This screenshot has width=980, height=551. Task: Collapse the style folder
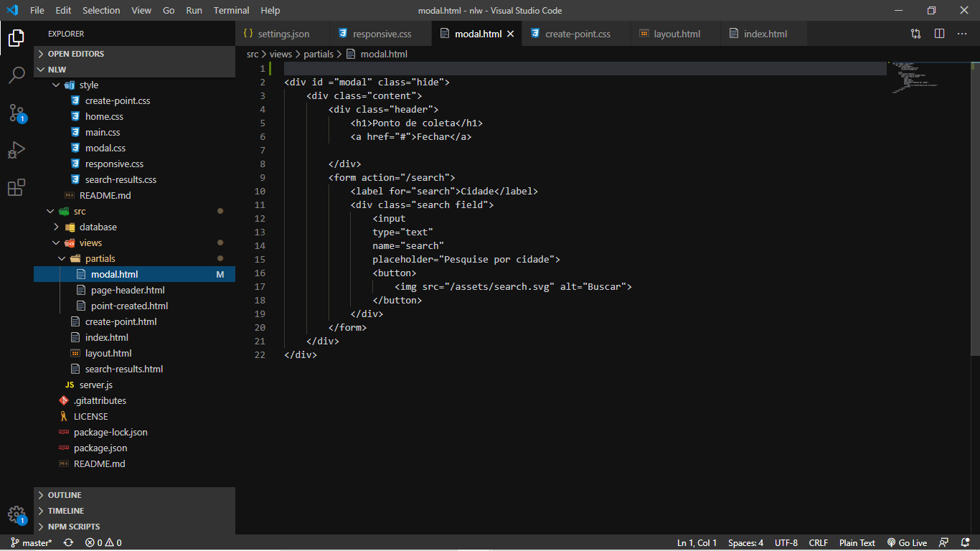[134, 85]
